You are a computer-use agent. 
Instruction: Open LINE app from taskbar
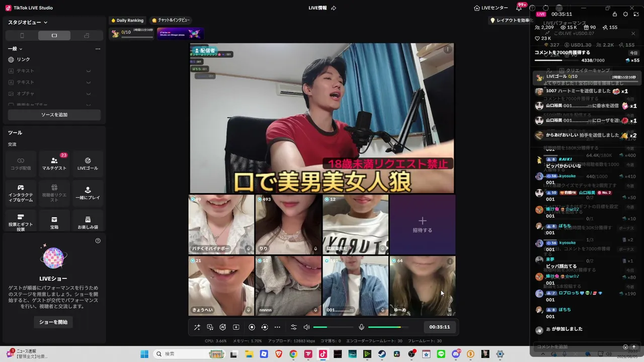(441, 354)
